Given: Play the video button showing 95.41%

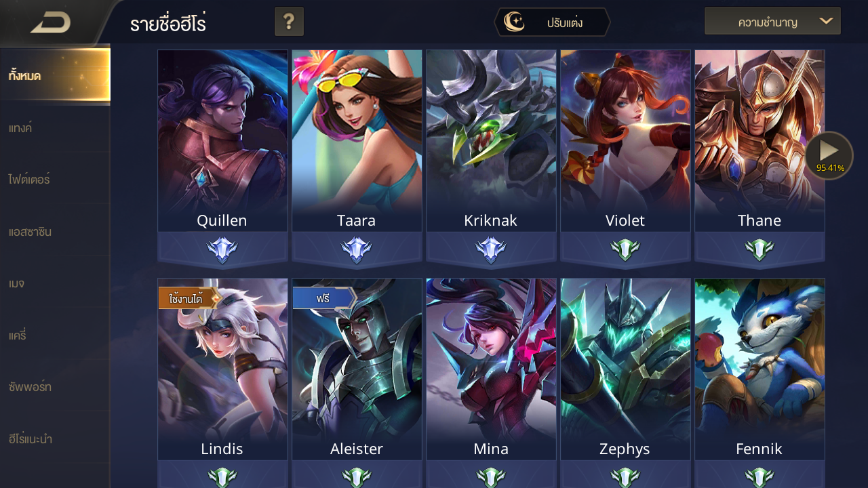Looking at the screenshot, I should [x=829, y=155].
